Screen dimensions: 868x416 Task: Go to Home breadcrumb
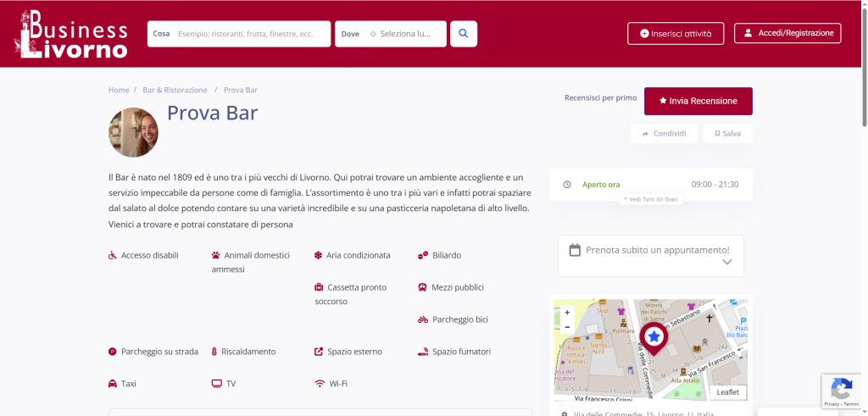click(x=119, y=90)
